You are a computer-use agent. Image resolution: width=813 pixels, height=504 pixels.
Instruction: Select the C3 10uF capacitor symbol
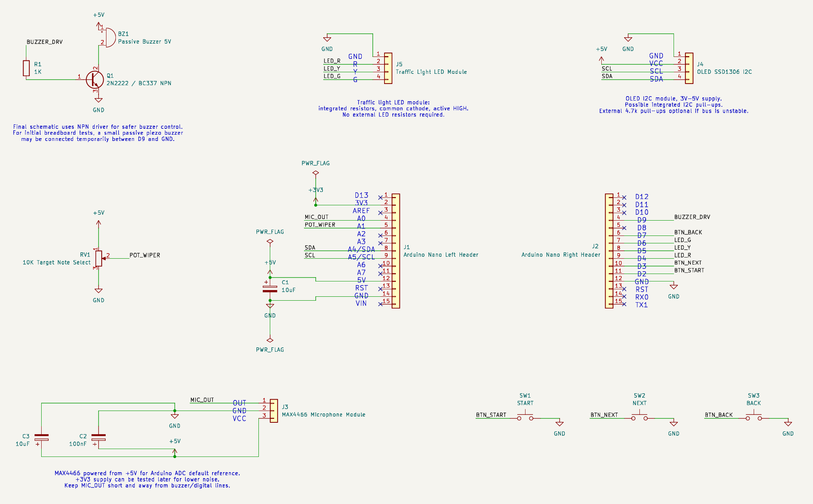[x=41, y=437]
